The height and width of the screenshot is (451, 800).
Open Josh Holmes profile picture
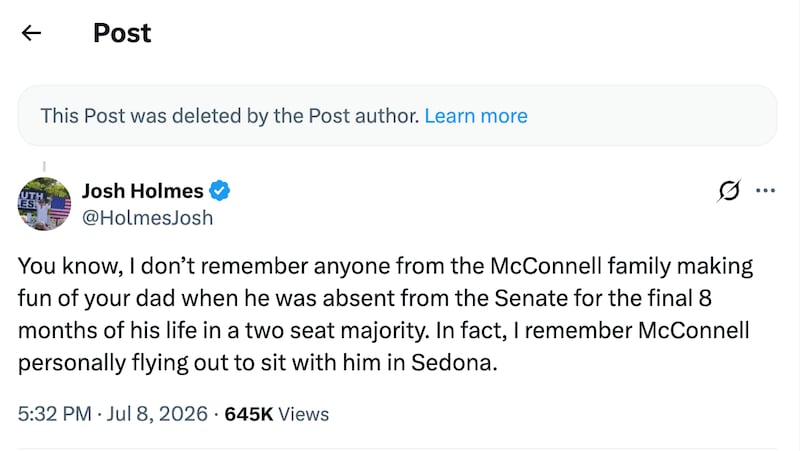(x=44, y=204)
